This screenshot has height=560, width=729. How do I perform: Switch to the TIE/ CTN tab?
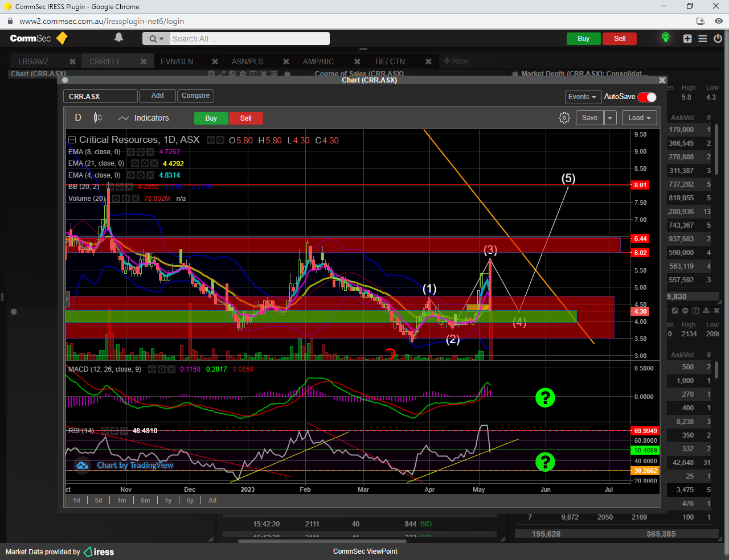390,61
